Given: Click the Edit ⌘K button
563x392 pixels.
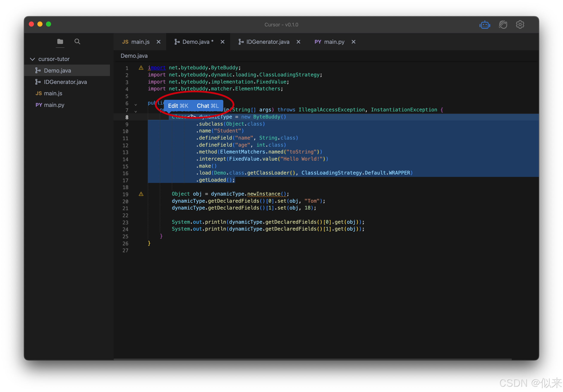Looking at the screenshot, I should click(178, 106).
